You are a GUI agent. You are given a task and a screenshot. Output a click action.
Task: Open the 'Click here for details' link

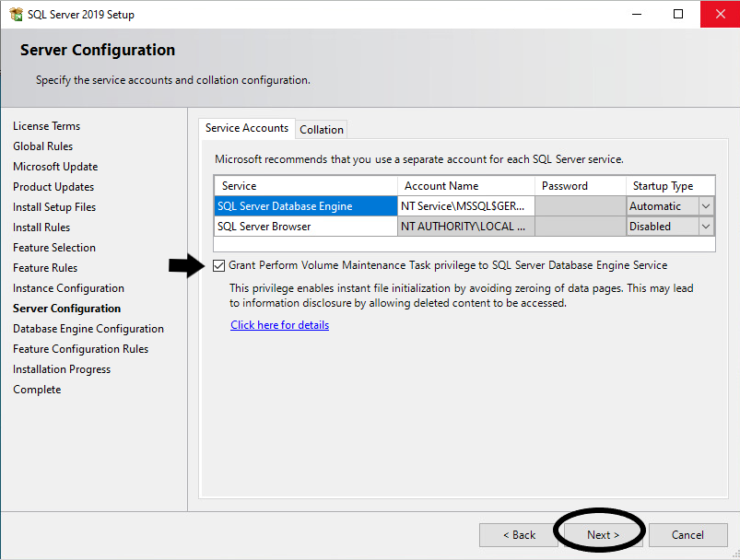point(280,325)
